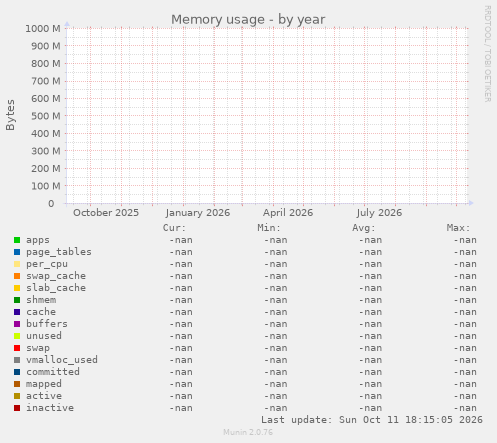
Task: Click the '1000 M' y-axis value
Action: click(x=43, y=29)
